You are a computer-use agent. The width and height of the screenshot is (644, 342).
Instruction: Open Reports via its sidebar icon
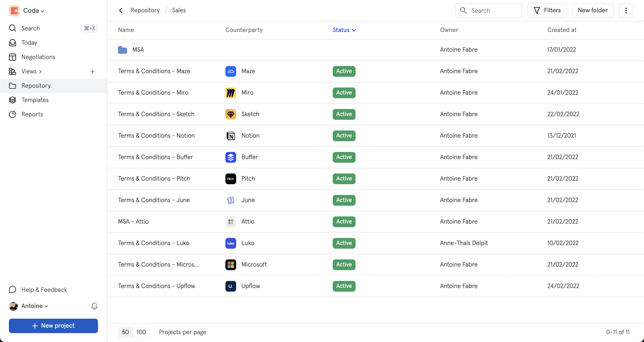coord(13,114)
